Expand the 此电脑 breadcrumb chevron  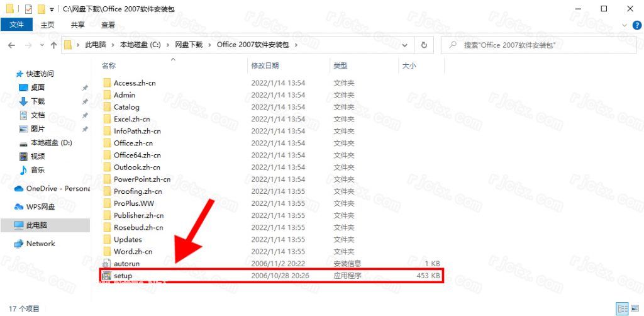(114, 45)
